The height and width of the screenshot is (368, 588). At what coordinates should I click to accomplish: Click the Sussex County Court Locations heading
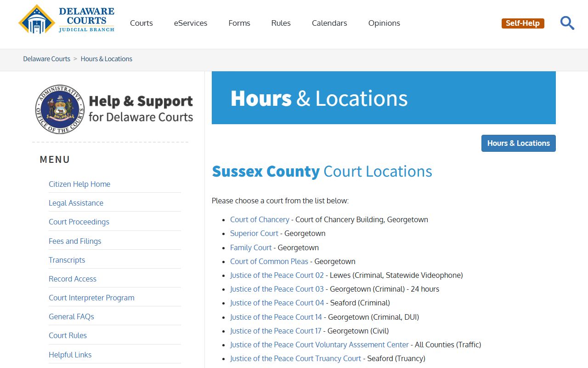coord(322,171)
